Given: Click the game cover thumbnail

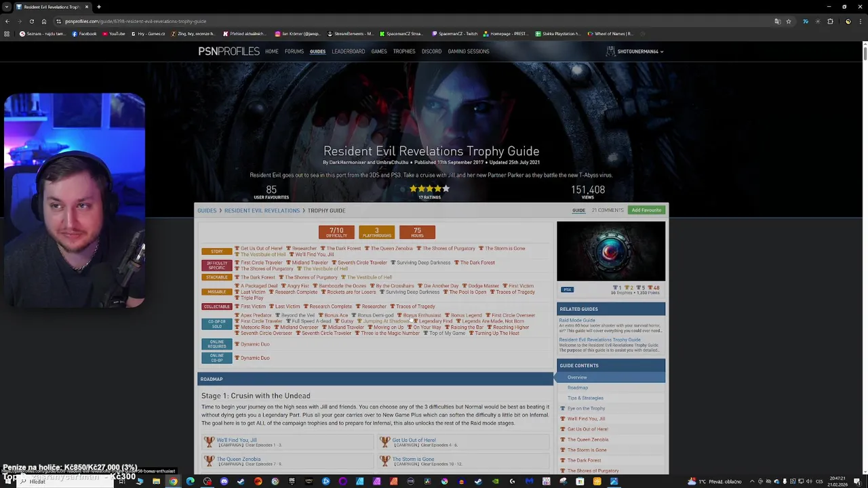Looking at the screenshot, I should pos(611,251).
